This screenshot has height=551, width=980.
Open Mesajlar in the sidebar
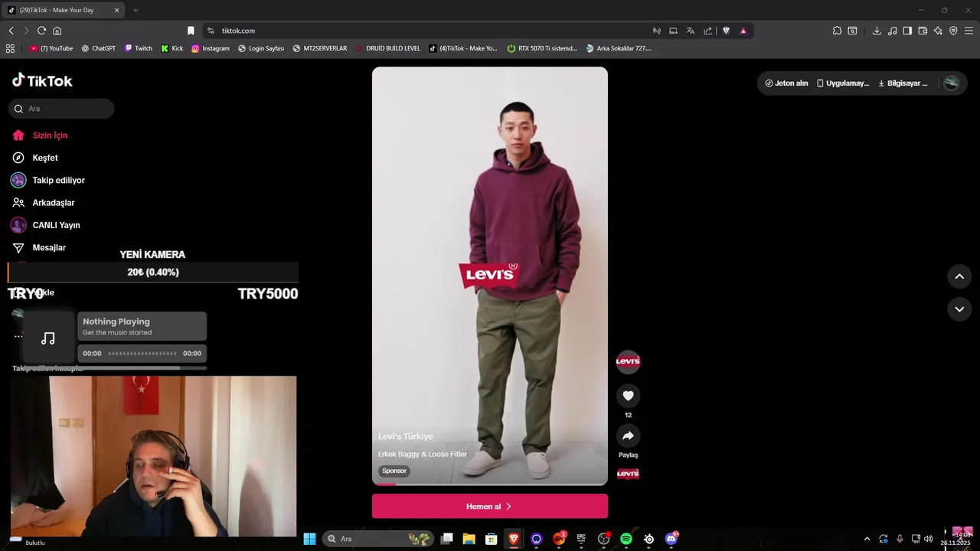(49, 248)
